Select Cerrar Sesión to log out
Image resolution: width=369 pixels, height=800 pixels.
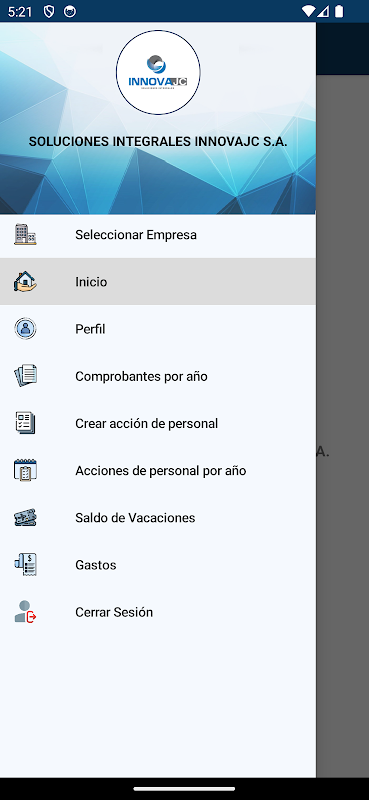[158, 612]
